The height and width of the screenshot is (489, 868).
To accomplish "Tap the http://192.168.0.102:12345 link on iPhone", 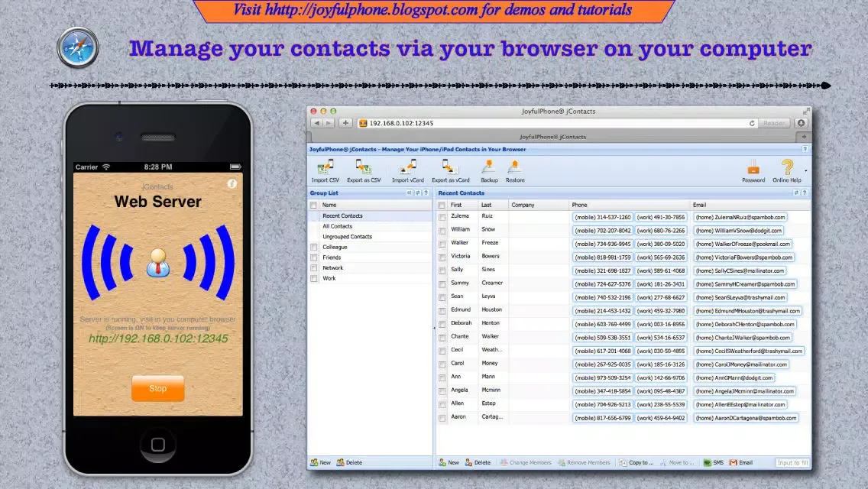I will click(158, 338).
